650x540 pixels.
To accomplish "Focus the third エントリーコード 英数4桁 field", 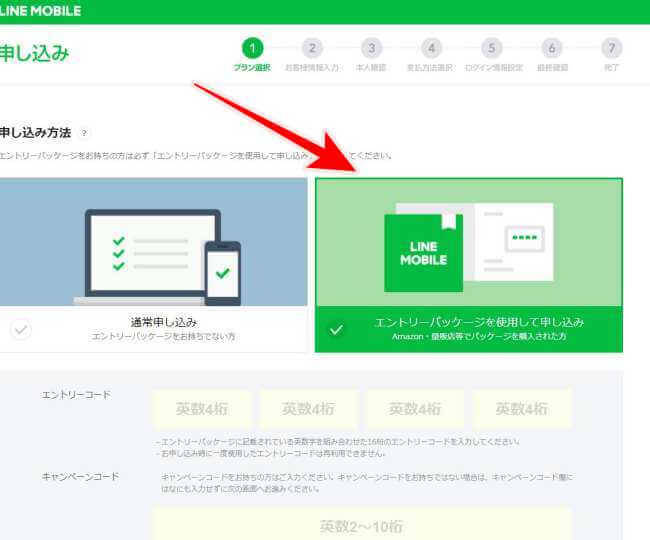I will coord(415,409).
